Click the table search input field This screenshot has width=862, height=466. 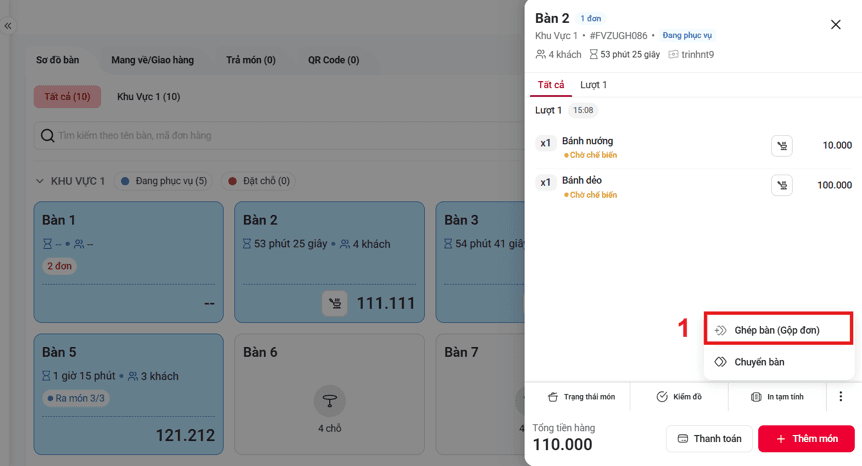click(279, 135)
